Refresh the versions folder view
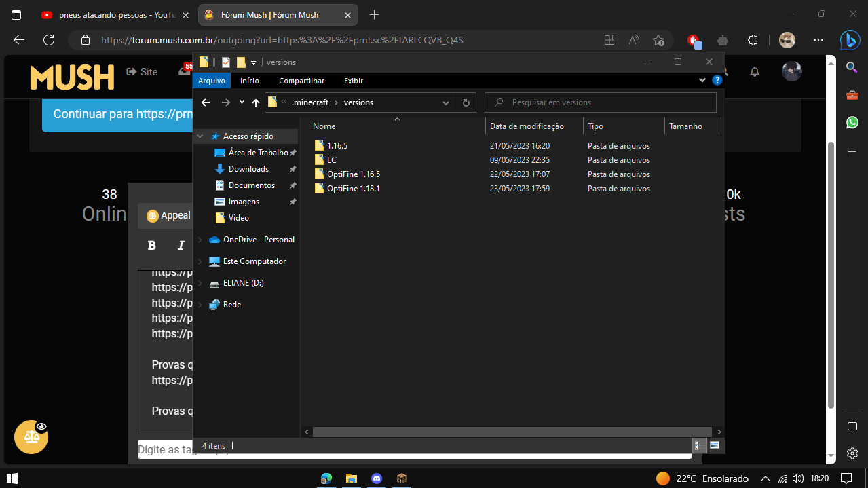The width and height of the screenshot is (868, 488). click(466, 102)
